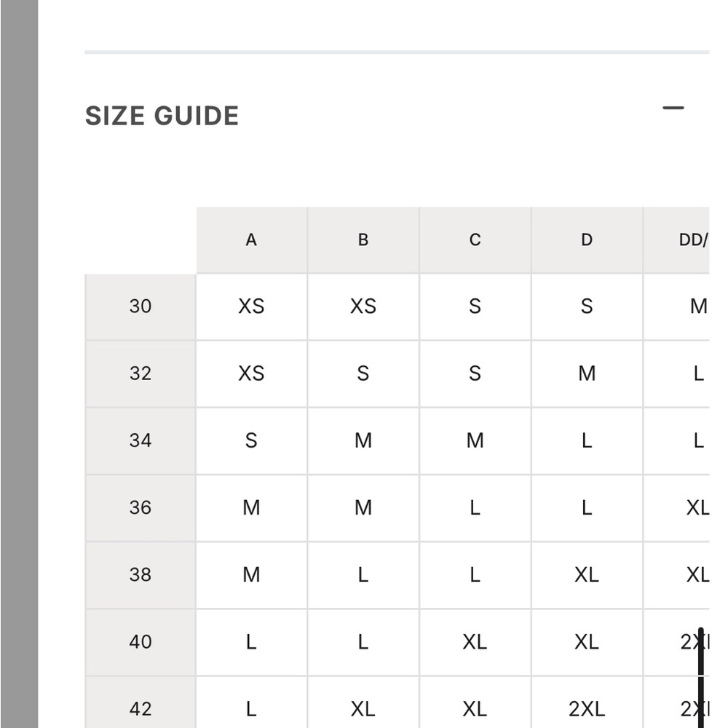Select column header C

point(475,240)
